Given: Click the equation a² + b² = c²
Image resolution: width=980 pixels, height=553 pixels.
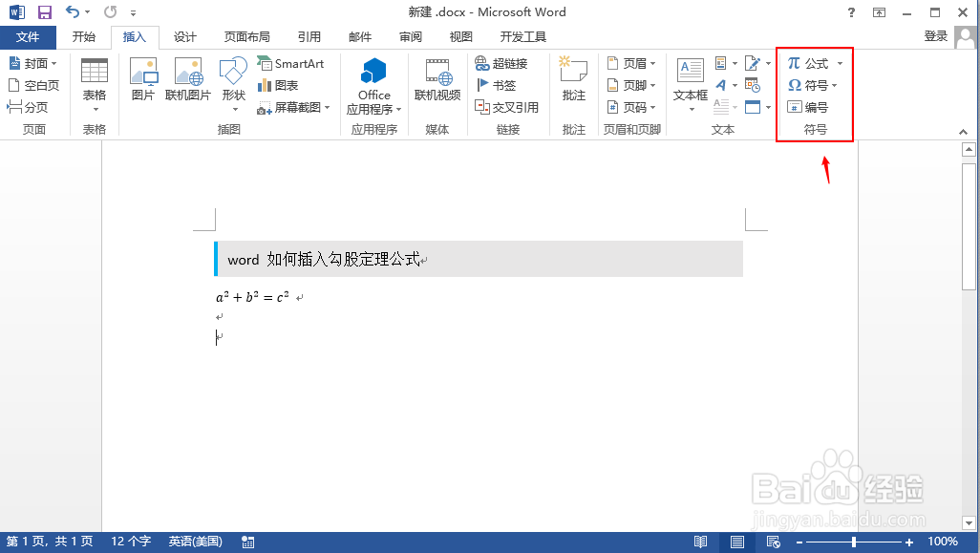Looking at the screenshot, I should point(252,297).
